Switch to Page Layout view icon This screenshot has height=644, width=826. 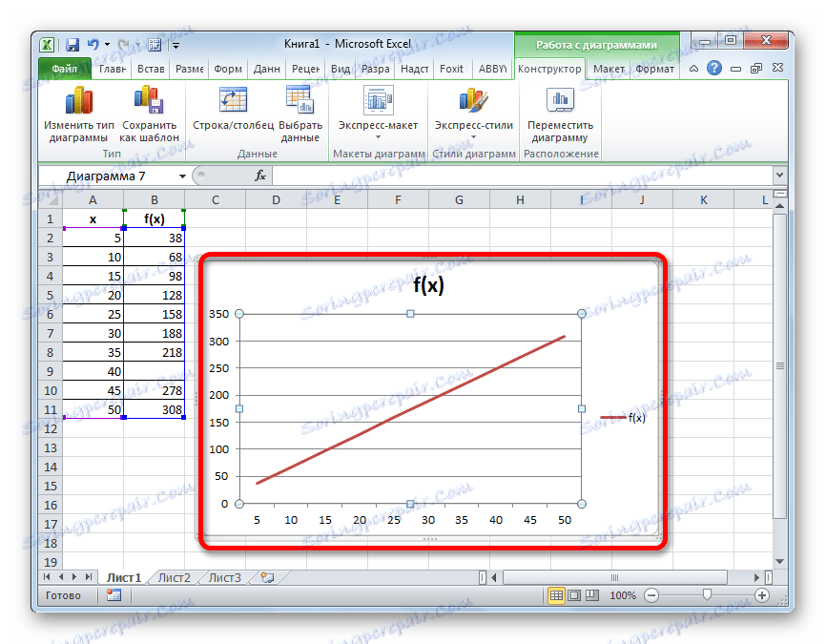coord(573,594)
